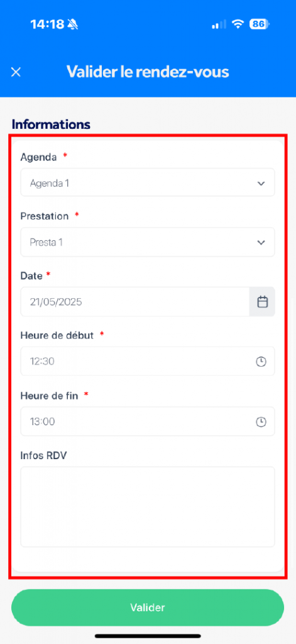
Task: Focus the Infos RDV text area
Action: 148,507
